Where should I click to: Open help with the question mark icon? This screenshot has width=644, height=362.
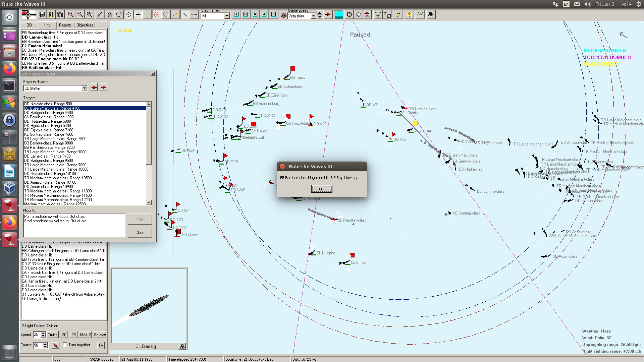pyautogui.click(x=409, y=14)
